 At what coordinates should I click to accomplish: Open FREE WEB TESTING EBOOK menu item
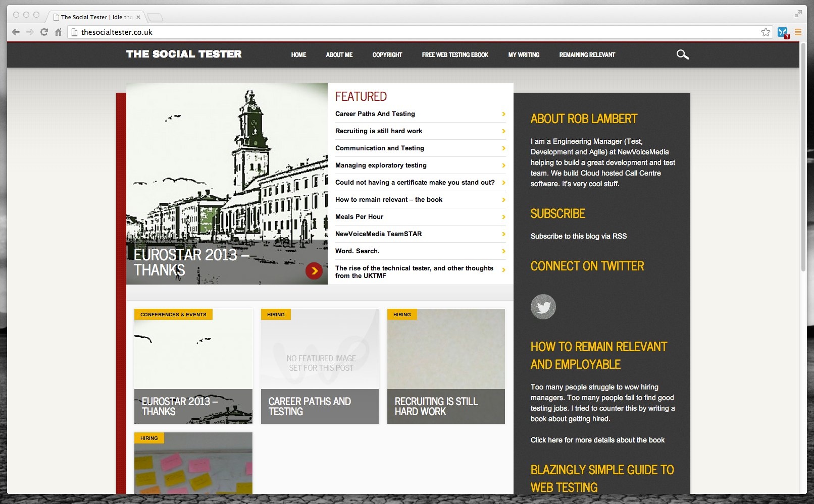click(x=455, y=55)
